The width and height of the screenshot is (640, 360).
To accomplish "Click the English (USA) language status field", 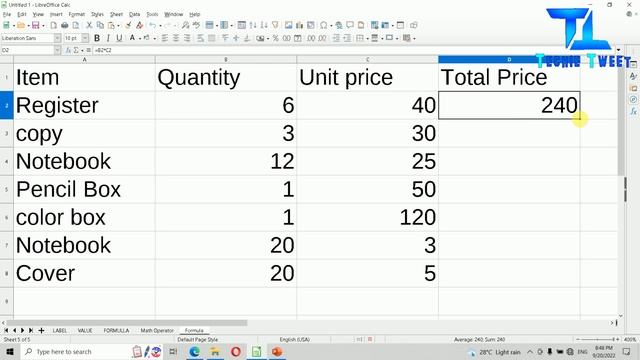I will click(295, 339).
